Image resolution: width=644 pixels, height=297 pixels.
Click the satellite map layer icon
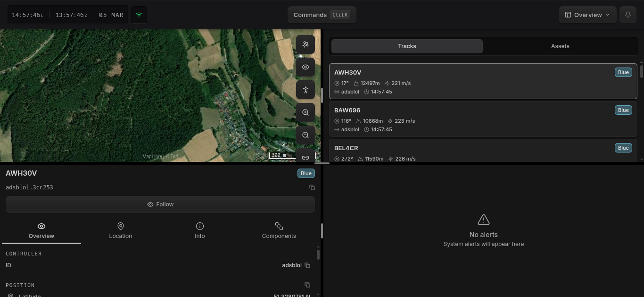point(305,44)
